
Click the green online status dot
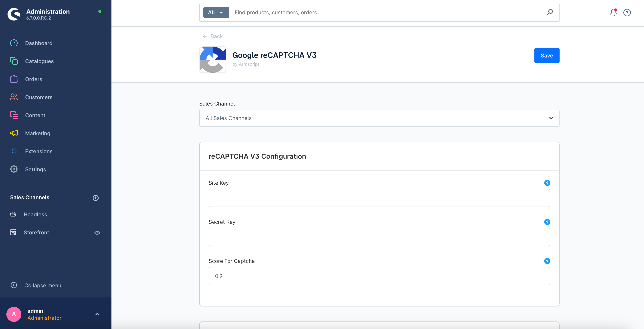100,11
